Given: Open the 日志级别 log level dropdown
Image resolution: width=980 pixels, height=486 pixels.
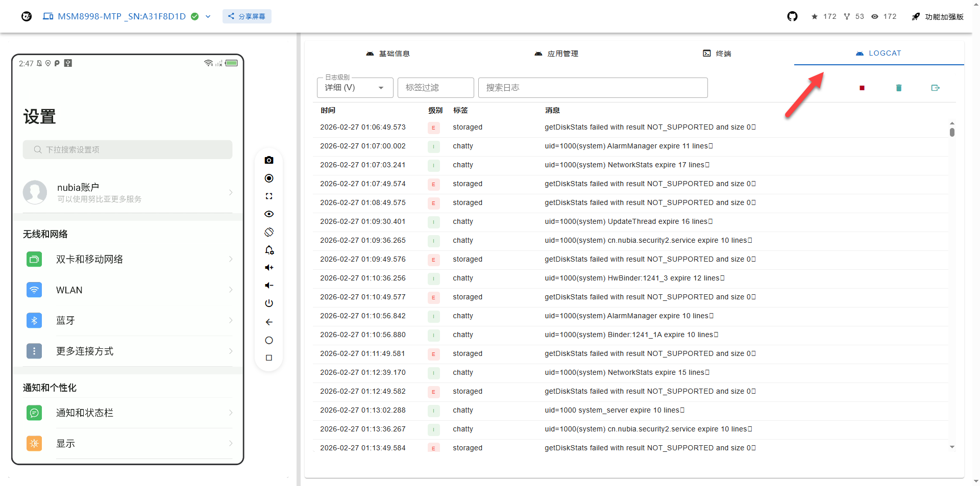Looking at the screenshot, I should point(355,88).
